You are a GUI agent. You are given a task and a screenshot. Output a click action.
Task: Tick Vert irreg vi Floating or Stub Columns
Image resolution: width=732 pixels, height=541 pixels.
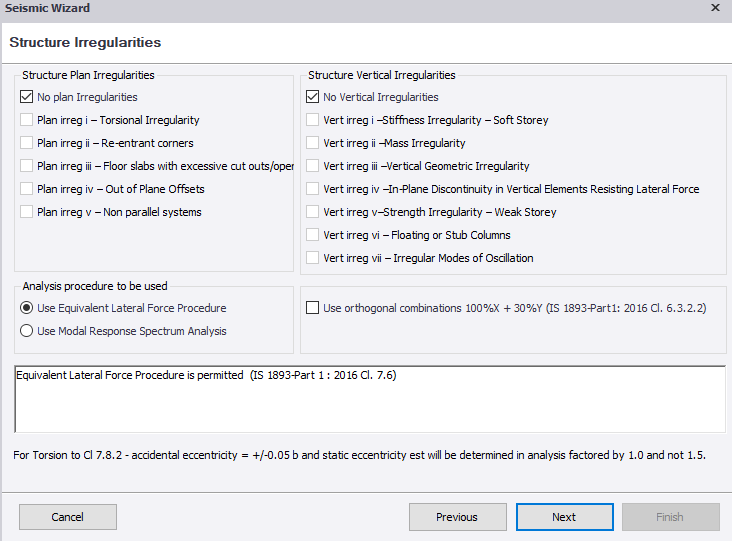pyautogui.click(x=312, y=235)
